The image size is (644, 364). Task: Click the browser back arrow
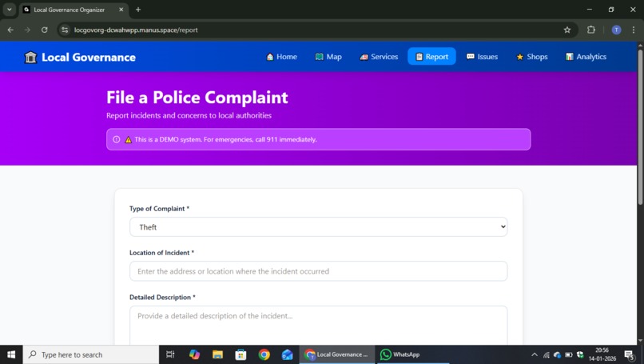(10, 30)
